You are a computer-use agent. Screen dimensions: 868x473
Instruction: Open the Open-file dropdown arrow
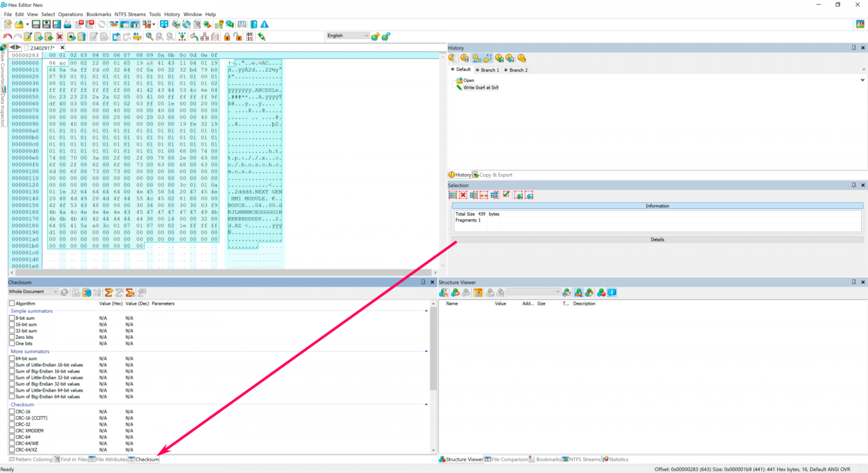click(27, 24)
